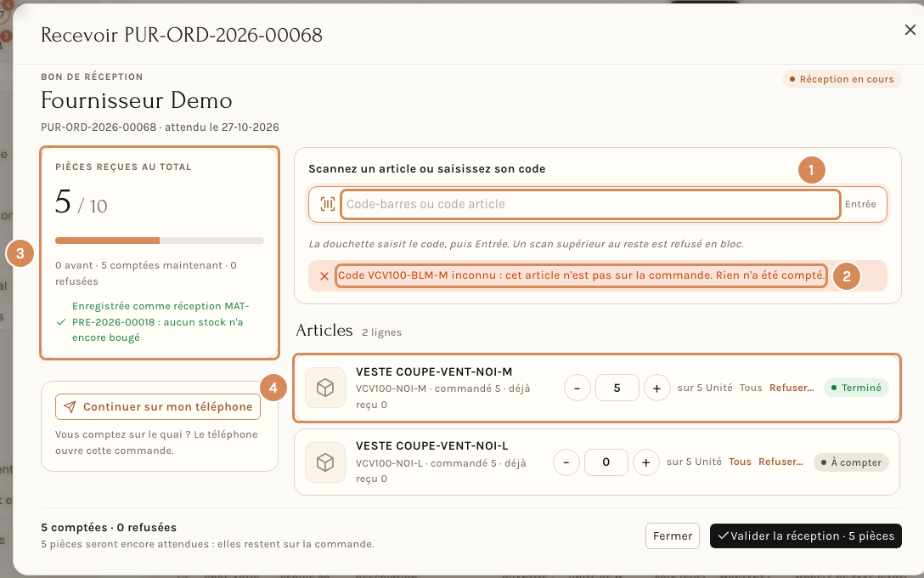Decrease quantity for VCV100-NOI-M
Viewport: 924px width, 578px height.
click(x=577, y=388)
